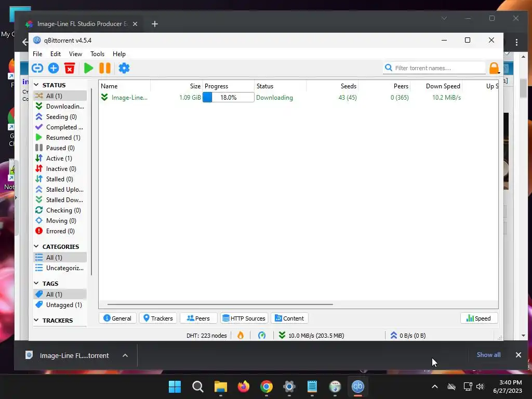Collapse the CATEGORIES section

tap(36, 246)
